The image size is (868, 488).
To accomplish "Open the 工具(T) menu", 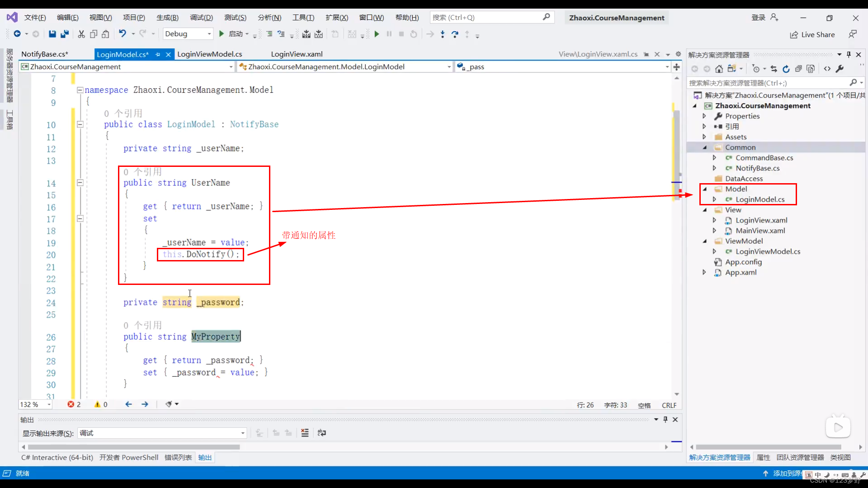I will [303, 18].
